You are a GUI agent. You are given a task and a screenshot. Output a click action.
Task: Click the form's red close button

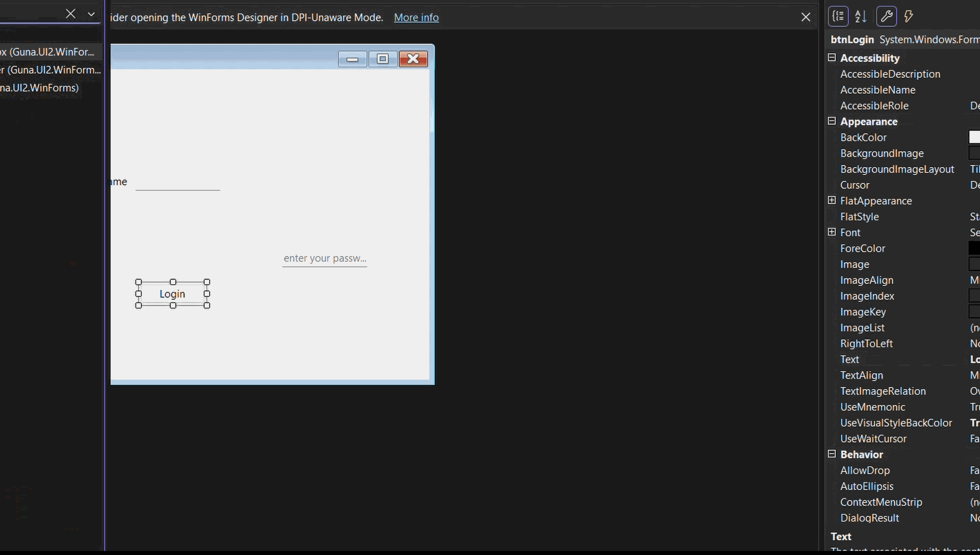413,59
